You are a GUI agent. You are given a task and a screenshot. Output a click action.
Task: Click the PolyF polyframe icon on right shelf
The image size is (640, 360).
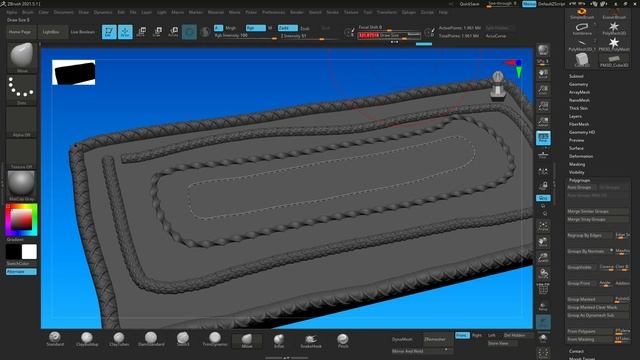tap(543, 289)
